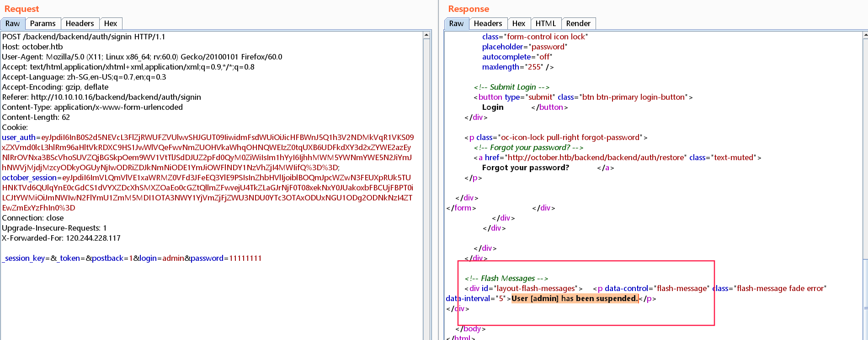Open the Request Hex tab
The image size is (868, 340).
tap(111, 23)
